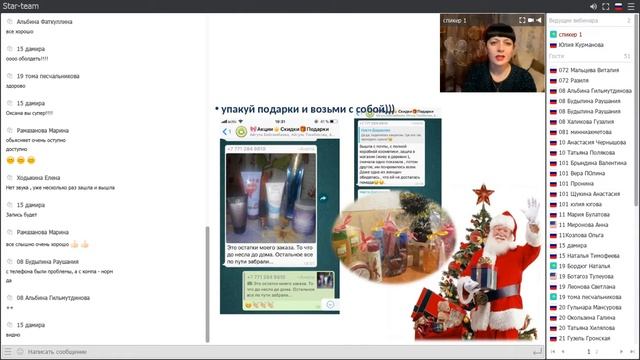The height and width of the screenshot is (360, 640).
Task: Click flag beside 072 Мальцева Виталия
Action: point(553,70)
